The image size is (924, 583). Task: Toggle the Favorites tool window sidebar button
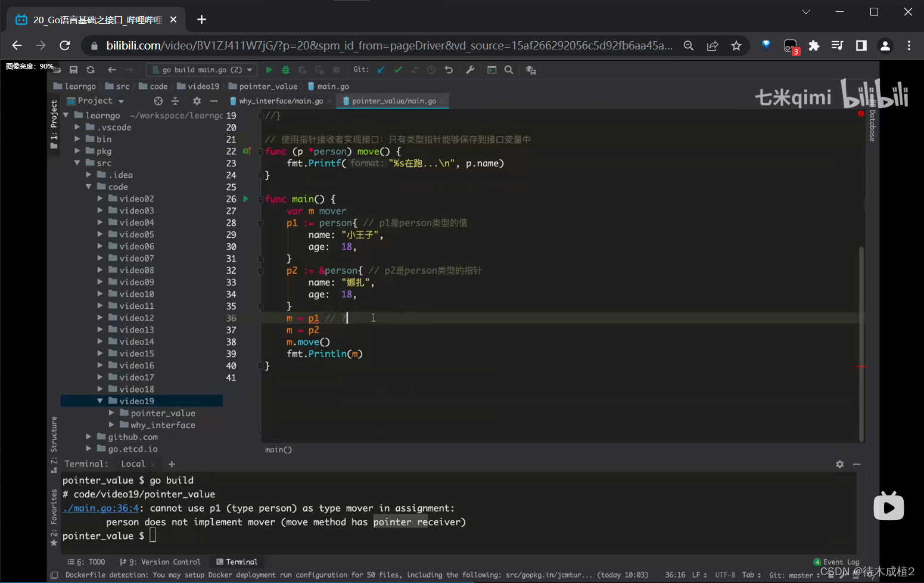click(54, 517)
